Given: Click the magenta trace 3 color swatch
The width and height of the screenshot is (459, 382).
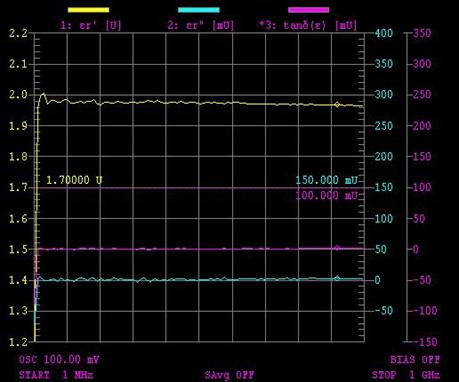Looking at the screenshot, I should [309, 10].
